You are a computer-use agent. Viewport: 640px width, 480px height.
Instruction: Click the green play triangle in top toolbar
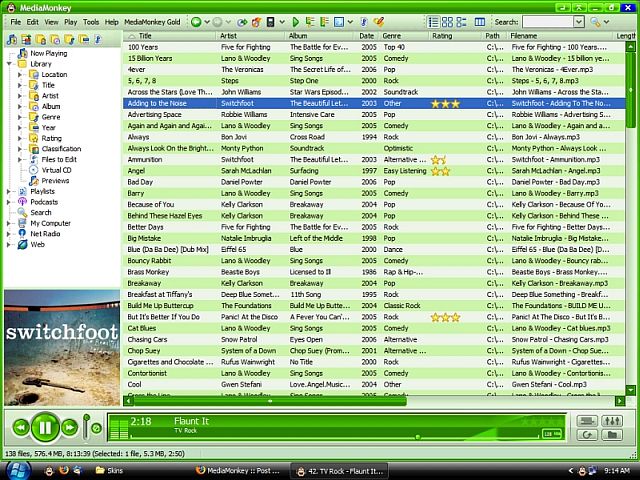pyautogui.click(x=296, y=22)
